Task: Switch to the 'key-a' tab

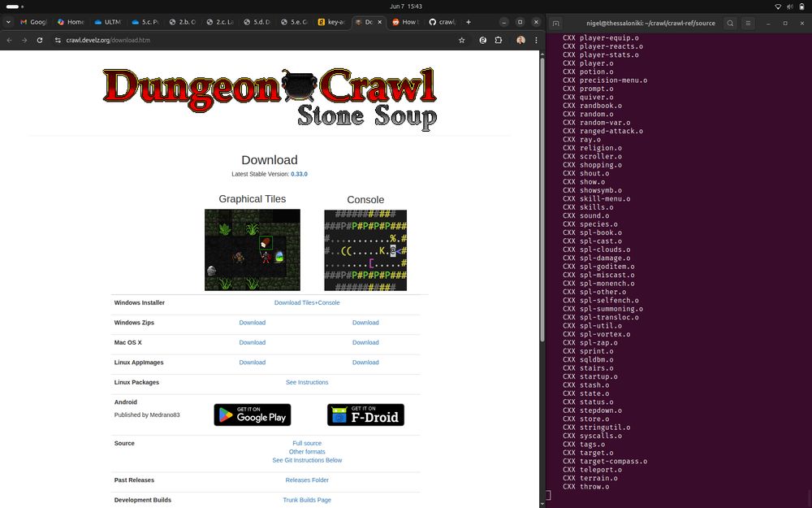Action: click(331, 22)
